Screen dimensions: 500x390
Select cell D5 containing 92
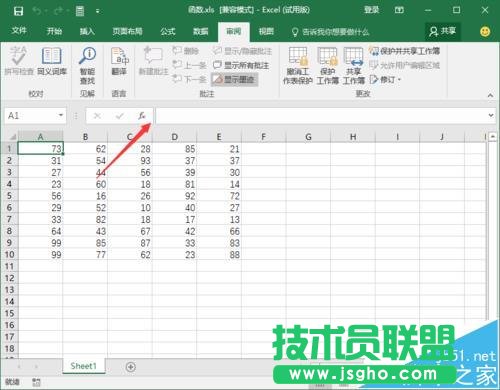[174, 196]
